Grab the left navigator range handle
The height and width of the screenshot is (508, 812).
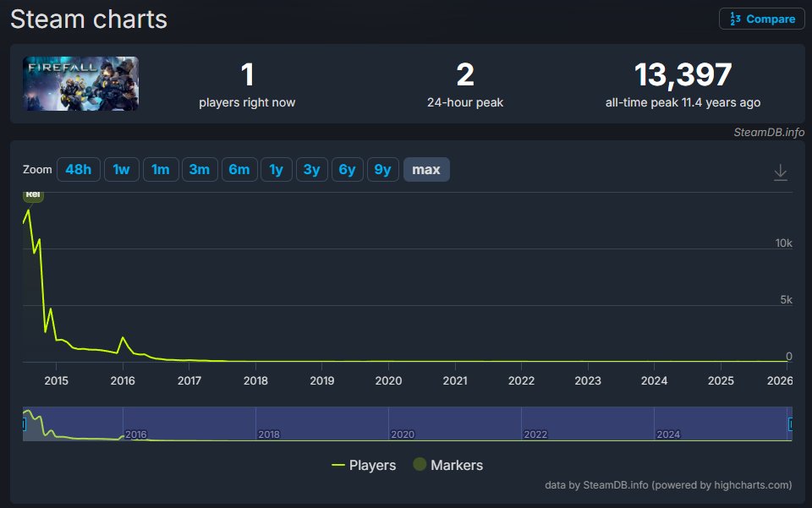24,424
